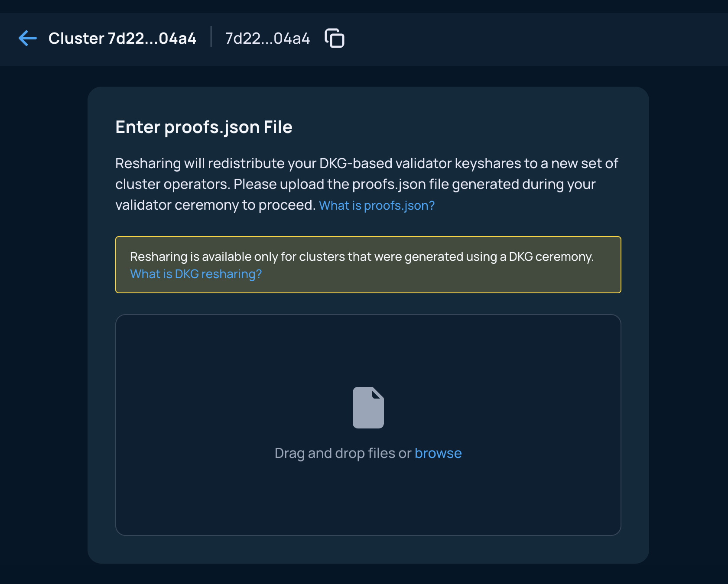Copy the cluster ID 7d22...04a4
This screenshot has width=728, height=584.
[x=335, y=38]
